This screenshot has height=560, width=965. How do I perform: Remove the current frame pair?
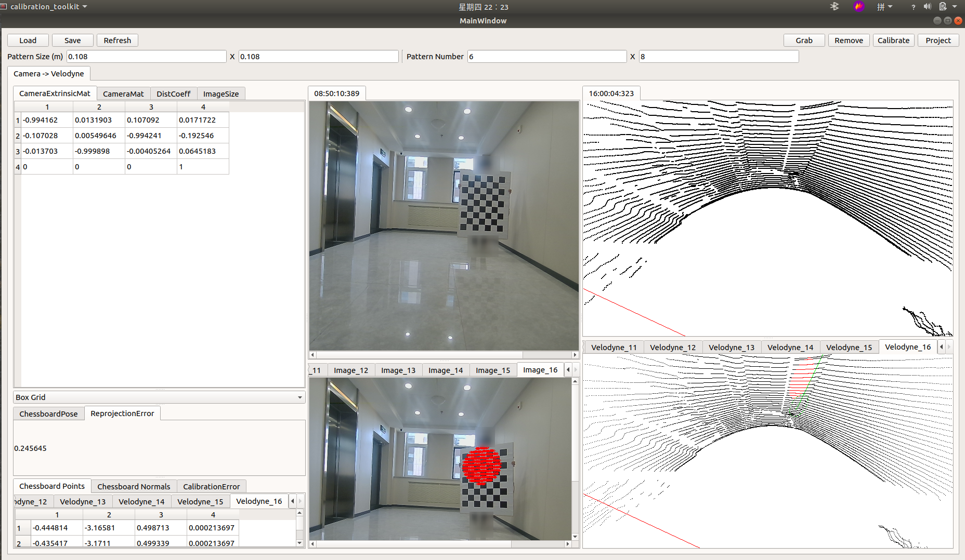849,41
